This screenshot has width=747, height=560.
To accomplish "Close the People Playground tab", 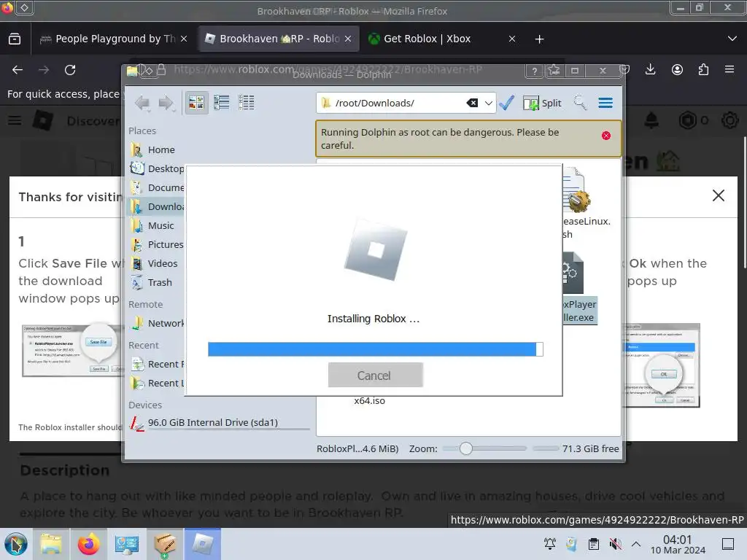I will coord(184,39).
